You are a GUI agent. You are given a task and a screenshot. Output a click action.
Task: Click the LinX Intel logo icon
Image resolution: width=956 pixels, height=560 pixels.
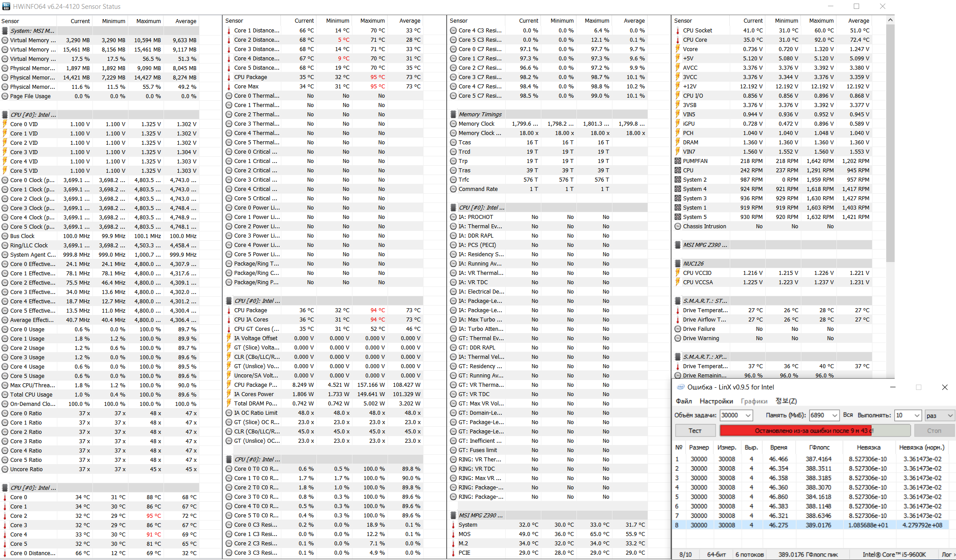click(x=680, y=387)
